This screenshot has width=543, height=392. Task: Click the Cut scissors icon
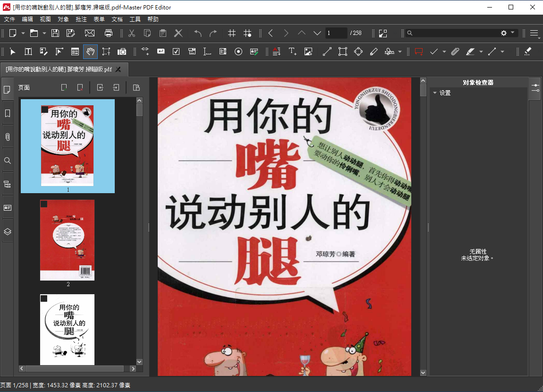point(132,33)
